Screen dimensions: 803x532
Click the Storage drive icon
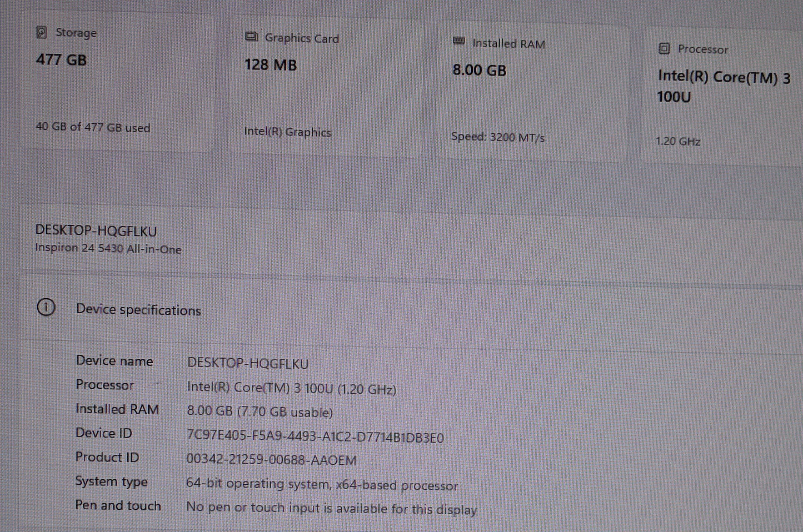(41, 32)
